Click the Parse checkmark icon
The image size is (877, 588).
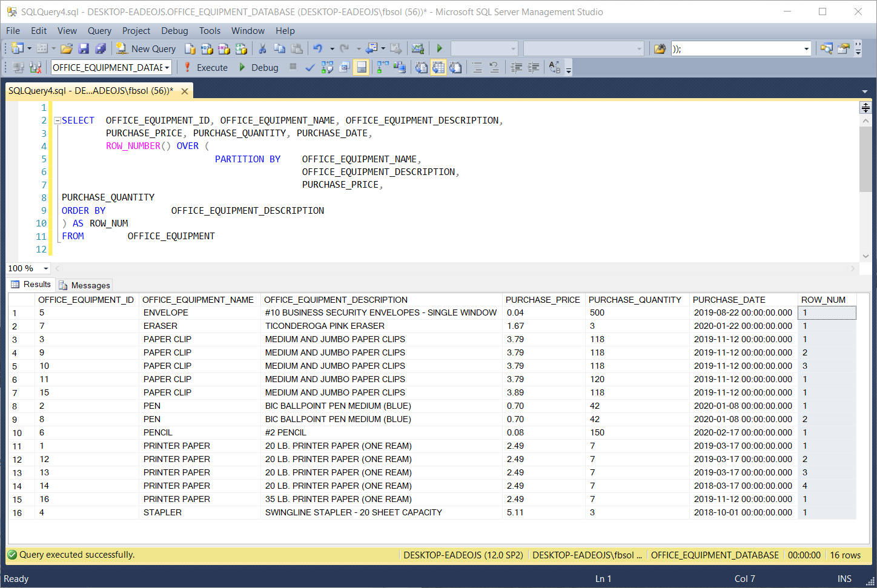point(310,67)
